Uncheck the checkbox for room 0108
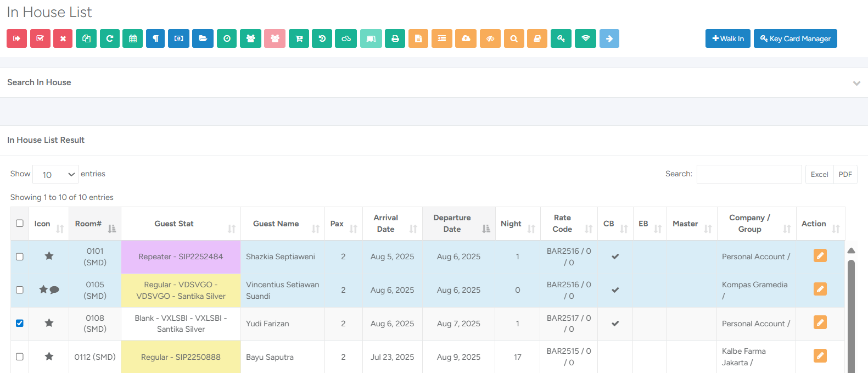 click(x=20, y=323)
